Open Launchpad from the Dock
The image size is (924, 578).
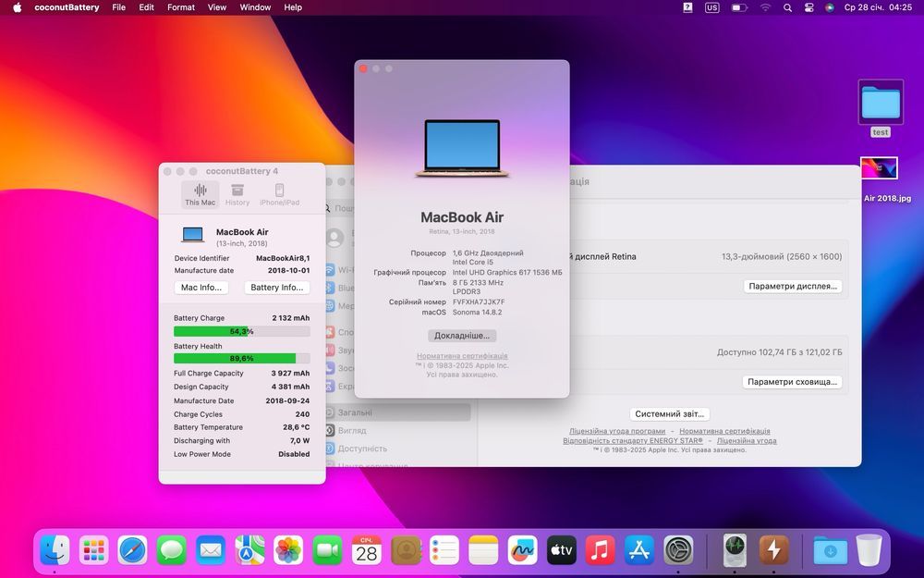(93, 551)
